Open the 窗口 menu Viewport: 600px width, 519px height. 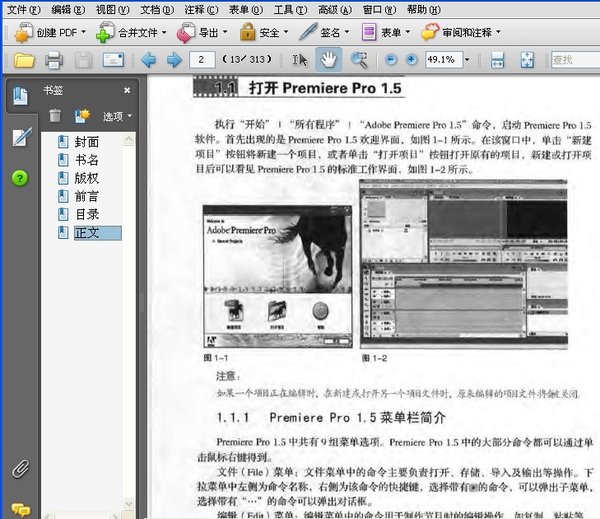tap(379, 9)
